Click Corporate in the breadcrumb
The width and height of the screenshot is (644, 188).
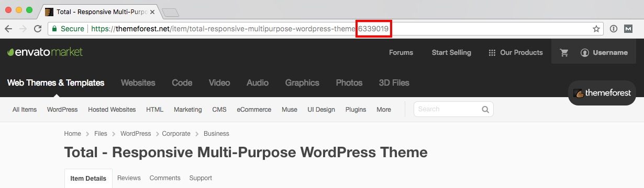pyautogui.click(x=176, y=134)
